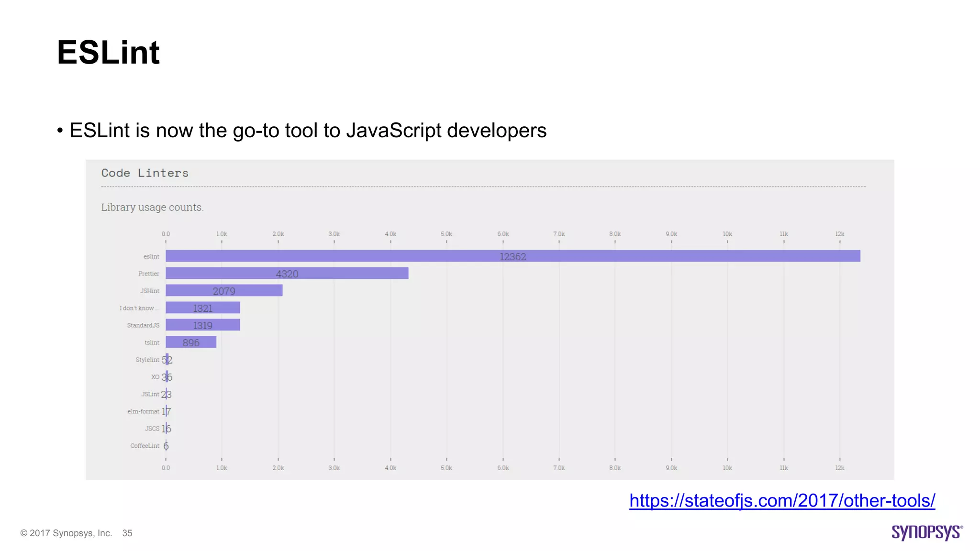Click the bottom axis label 9.0k
The image size is (980, 551).
tap(671, 468)
